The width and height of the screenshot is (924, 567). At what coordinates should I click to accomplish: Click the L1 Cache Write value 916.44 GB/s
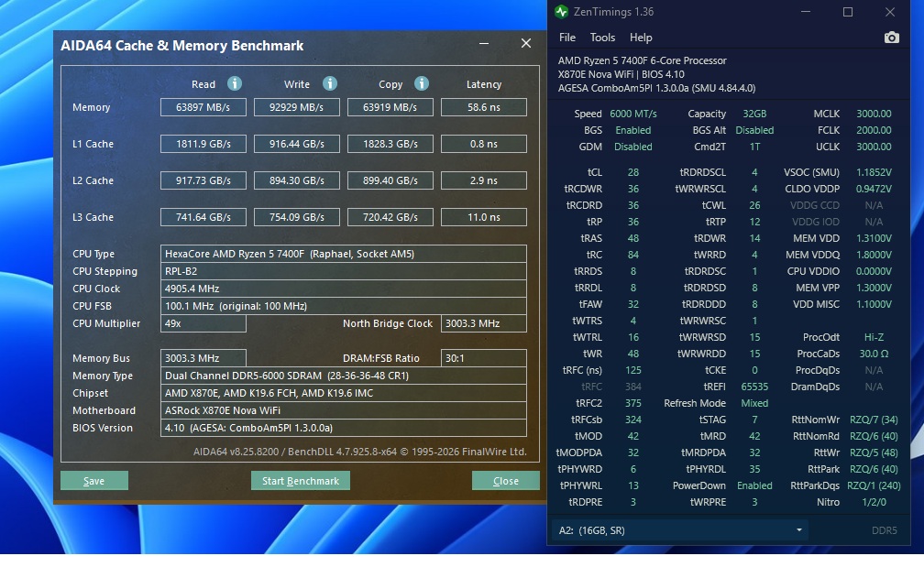296,144
